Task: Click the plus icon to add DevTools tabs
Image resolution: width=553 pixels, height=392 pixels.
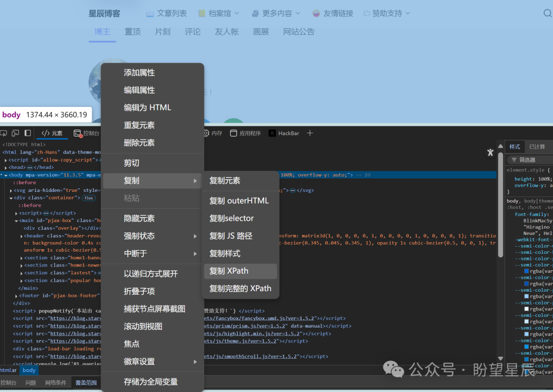Action: pos(310,133)
